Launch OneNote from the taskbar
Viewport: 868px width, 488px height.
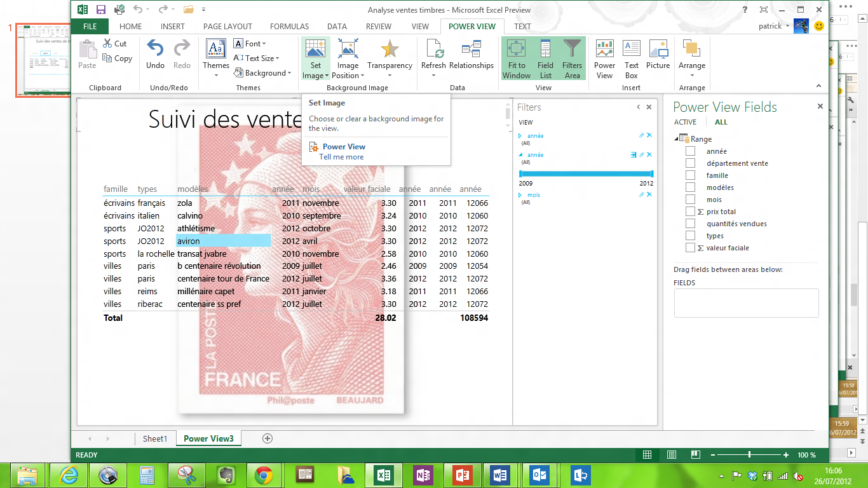423,475
